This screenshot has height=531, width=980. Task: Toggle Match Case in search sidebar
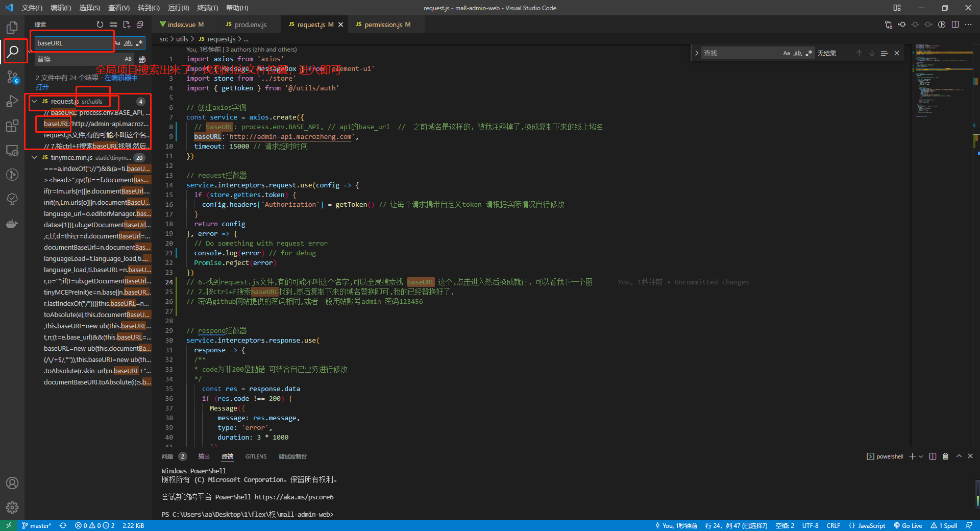click(117, 43)
